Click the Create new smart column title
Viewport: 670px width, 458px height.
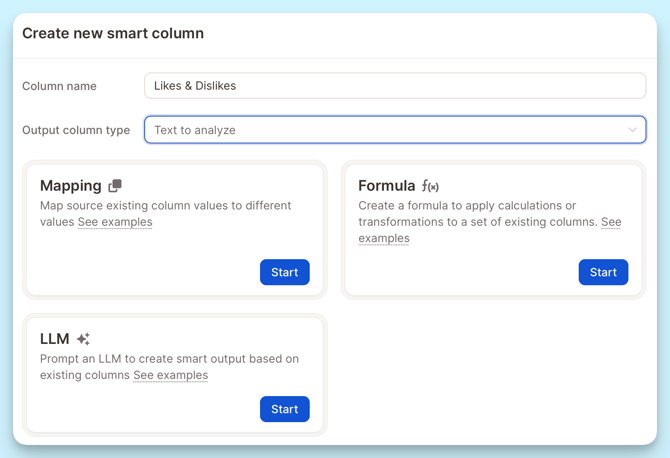click(x=113, y=33)
